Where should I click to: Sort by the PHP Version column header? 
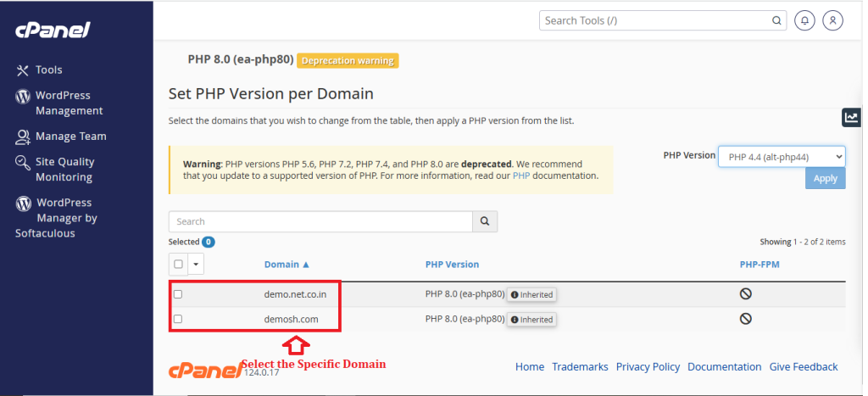[453, 265]
